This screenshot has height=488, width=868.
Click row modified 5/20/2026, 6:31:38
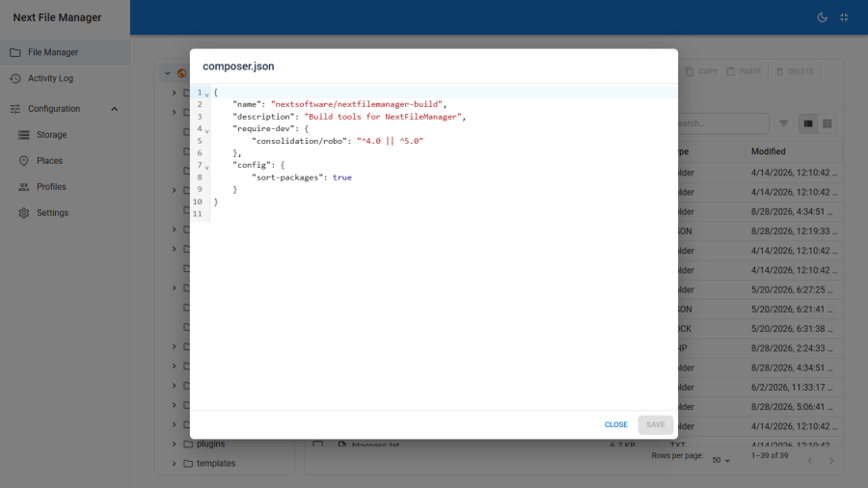point(794,329)
